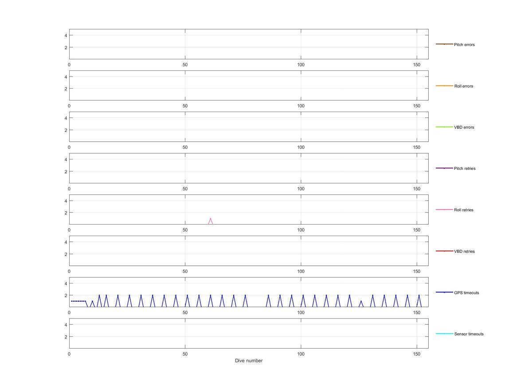Click the GPS timeouts legend label
Screen dimensions: 532x392
(x=466, y=293)
